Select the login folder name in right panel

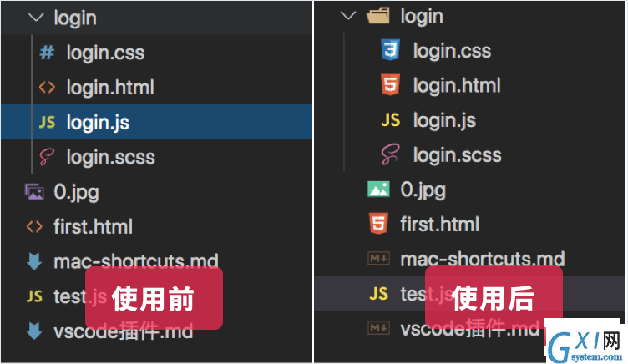422,17
